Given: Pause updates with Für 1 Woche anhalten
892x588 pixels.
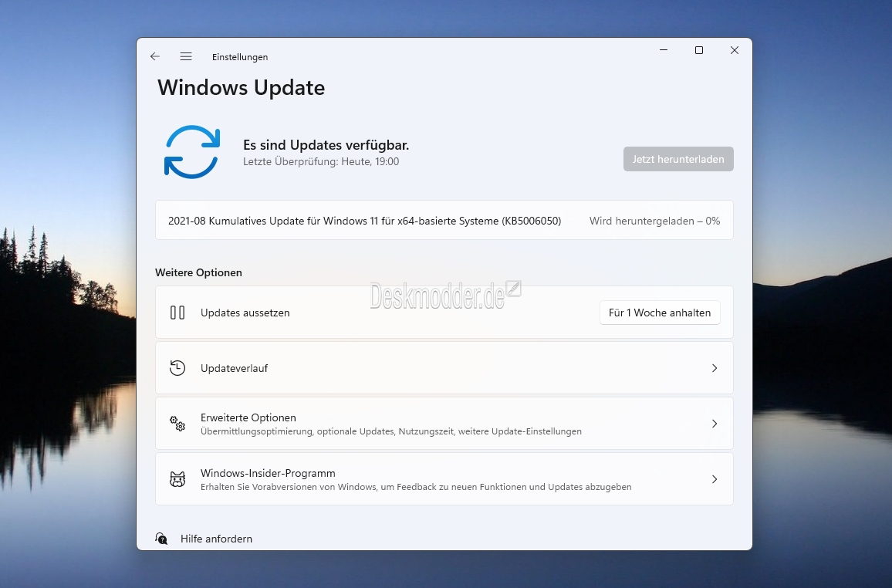Looking at the screenshot, I should pyautogui.click(x=660, y=313).
